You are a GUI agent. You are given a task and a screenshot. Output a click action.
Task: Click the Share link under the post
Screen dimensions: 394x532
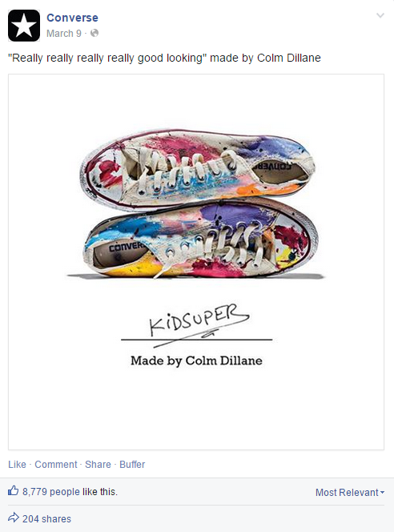pyautogui.click(x=98, y=464)
